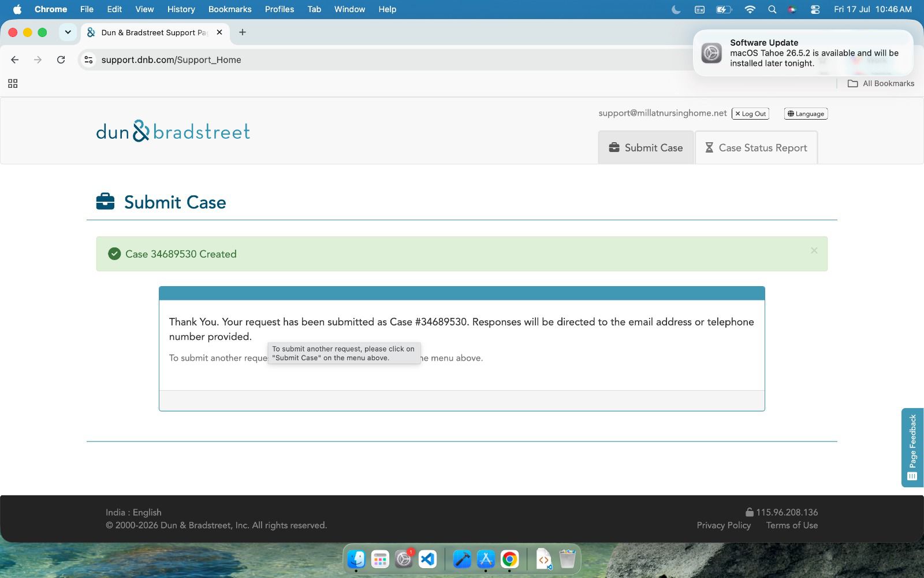Viewport: 924px width, 578px height.
Task: Click the Software Update notification icon
Action: coord(711,53)
